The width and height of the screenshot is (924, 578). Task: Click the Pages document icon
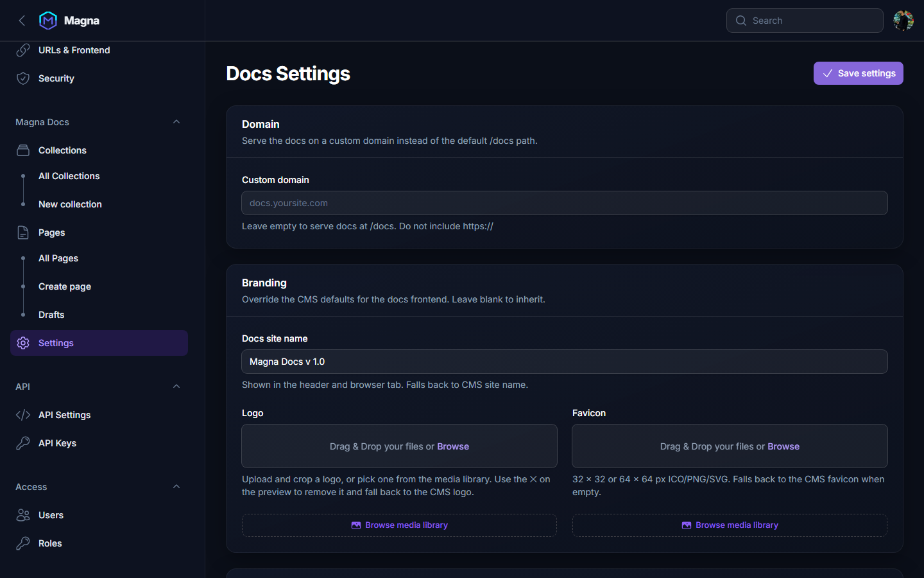pos(23,232)
